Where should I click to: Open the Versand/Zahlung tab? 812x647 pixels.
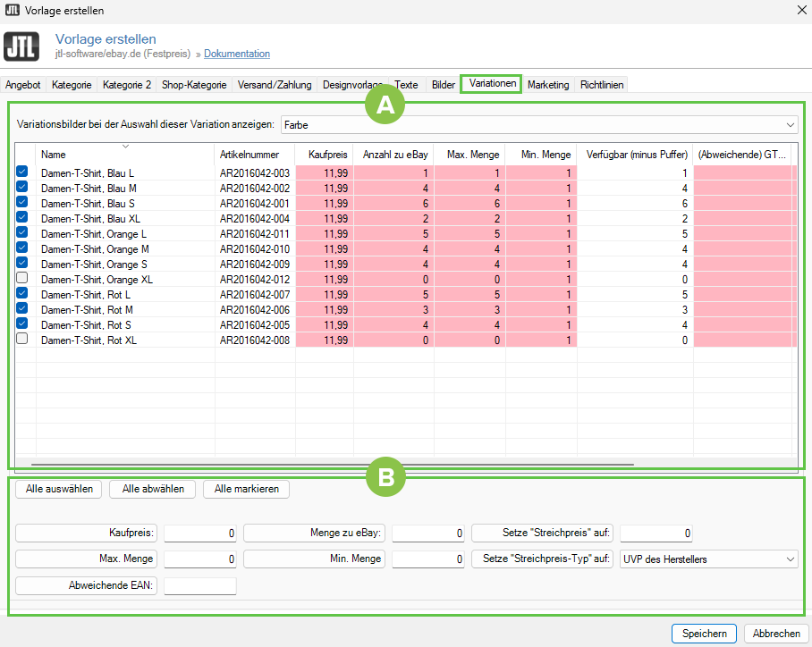pos(275,85)
